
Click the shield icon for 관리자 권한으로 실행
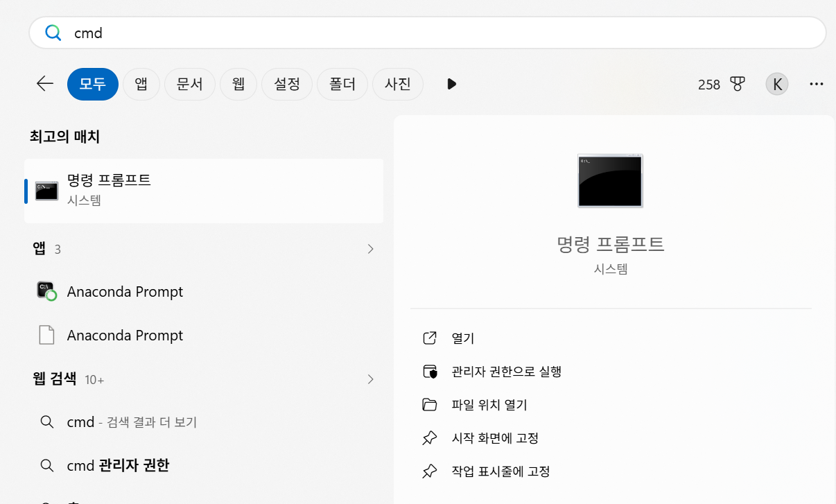(430, 372)
